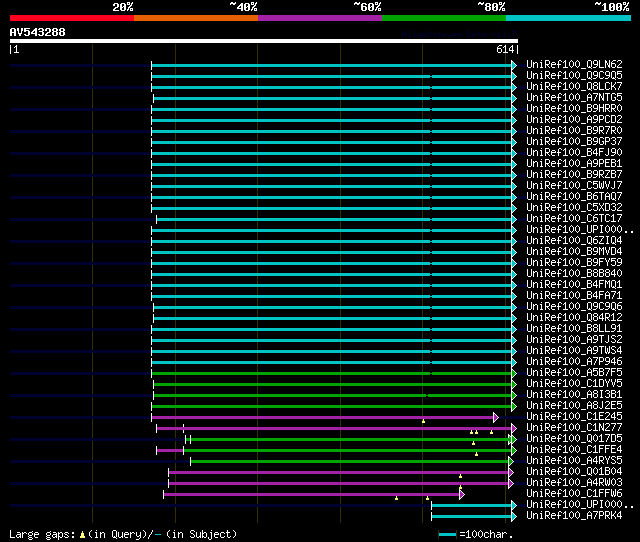Screen dimensions: 640x542
Task: Select label UniRef100_B9GP37
Action: (574, 142)
